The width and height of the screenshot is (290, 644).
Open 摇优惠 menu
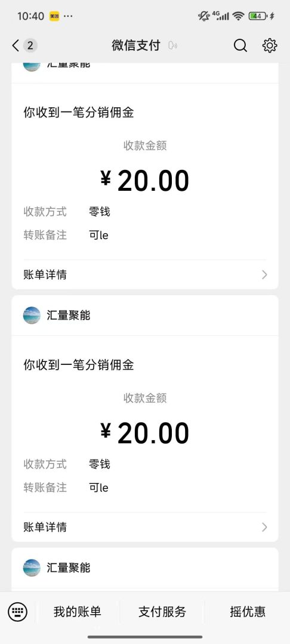point(247,612)
